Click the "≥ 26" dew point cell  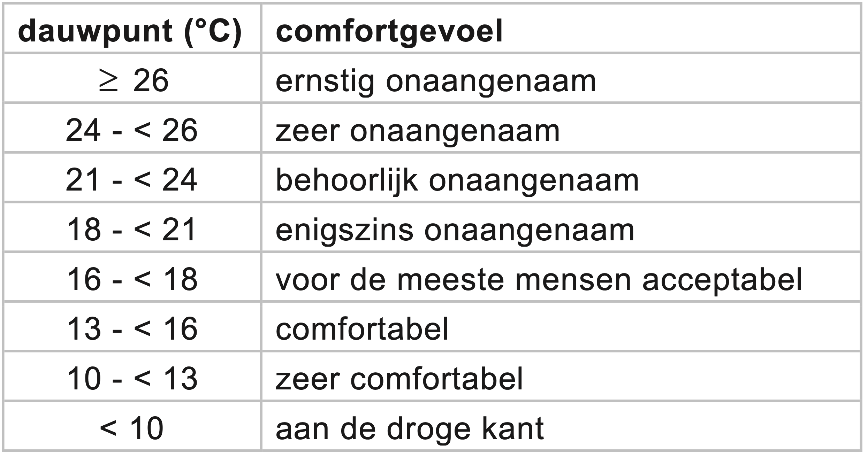point(133,81)
